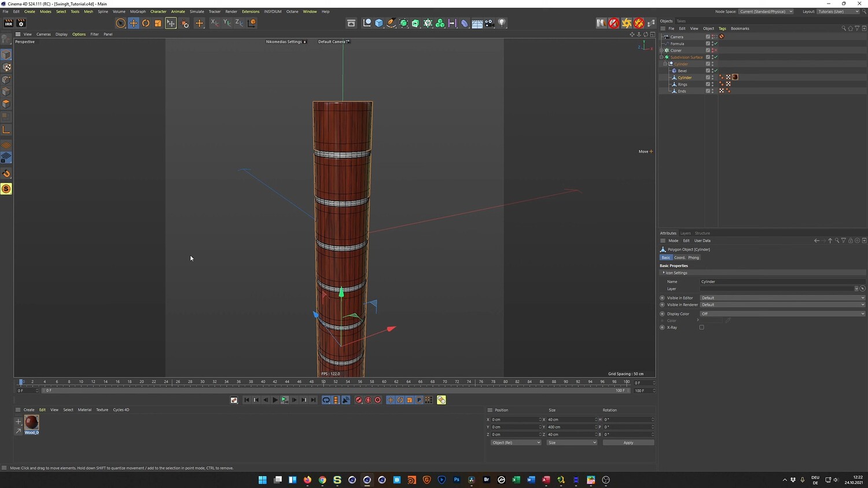
Task: Click the Cube primitive icon in the toolbar
Action: [379, 23]
